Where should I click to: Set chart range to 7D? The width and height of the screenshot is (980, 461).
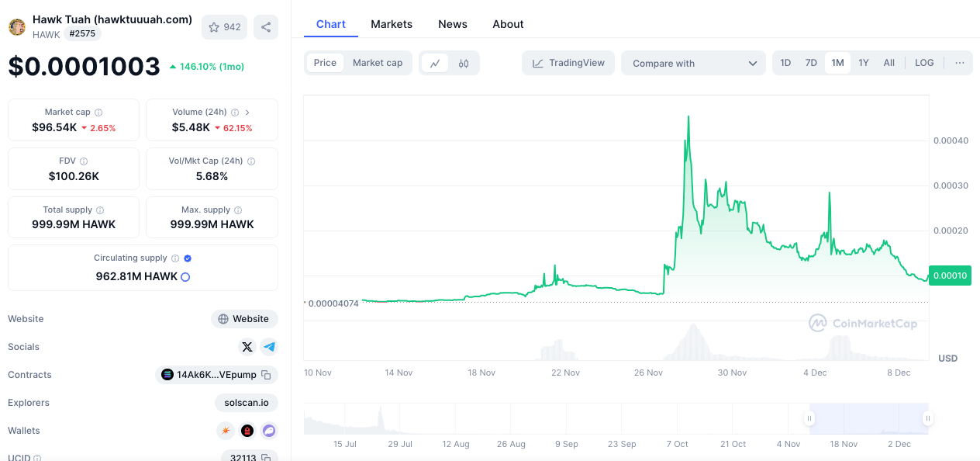point(811,63)
